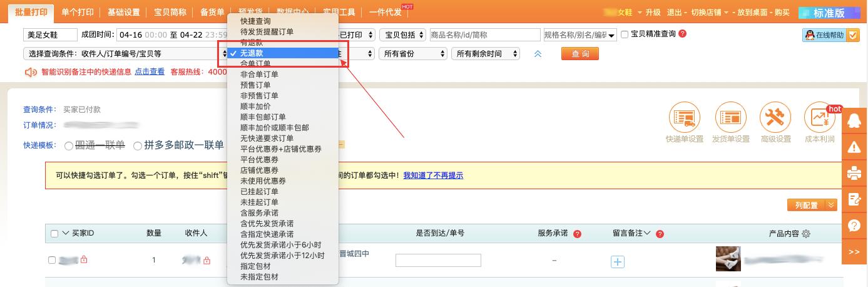Open the 高级设置 advanced settings tools icon
The height and width of the screenshot is (287, 868).
click(776, 117)
